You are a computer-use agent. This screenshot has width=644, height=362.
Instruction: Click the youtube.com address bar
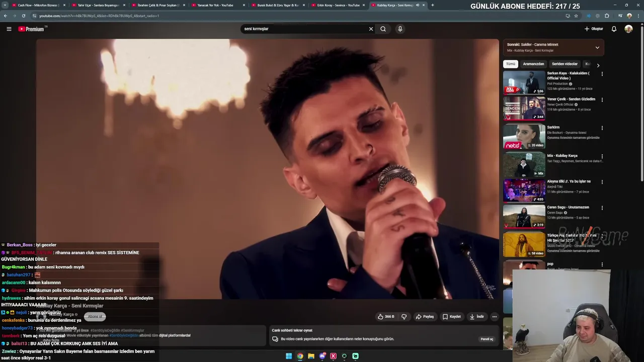pyautogui.click(x=297, y=16)
